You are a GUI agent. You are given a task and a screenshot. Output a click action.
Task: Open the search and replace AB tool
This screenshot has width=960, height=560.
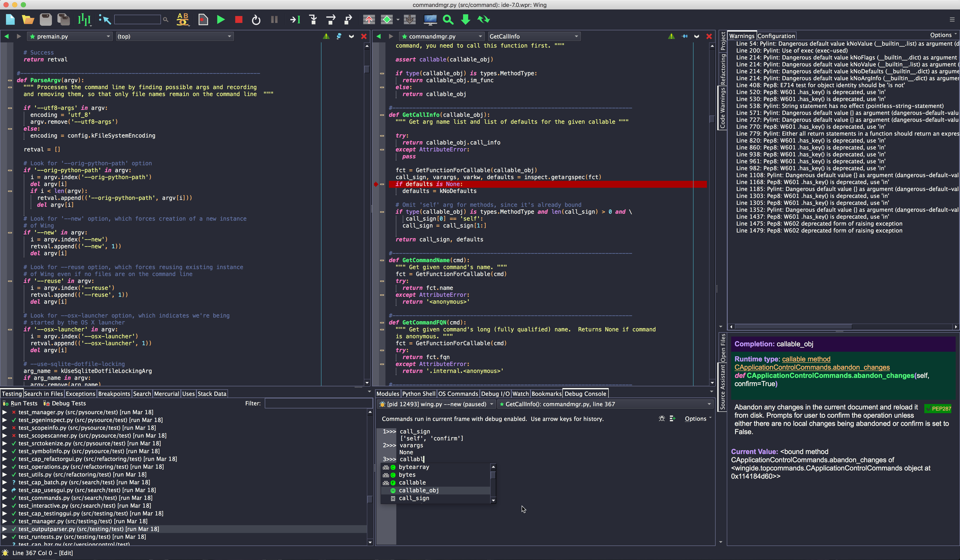pos(183,19)
